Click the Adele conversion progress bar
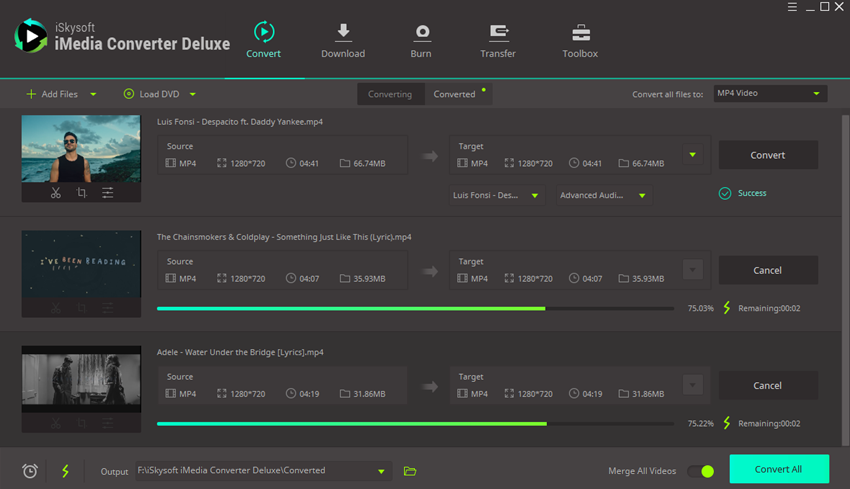The image size is (850, 489). (x=415, y=423)
